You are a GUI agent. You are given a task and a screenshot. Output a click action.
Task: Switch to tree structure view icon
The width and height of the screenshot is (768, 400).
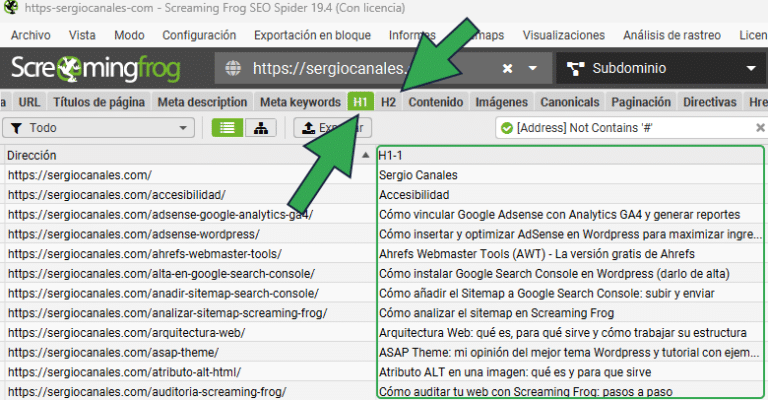pos(260,128)
